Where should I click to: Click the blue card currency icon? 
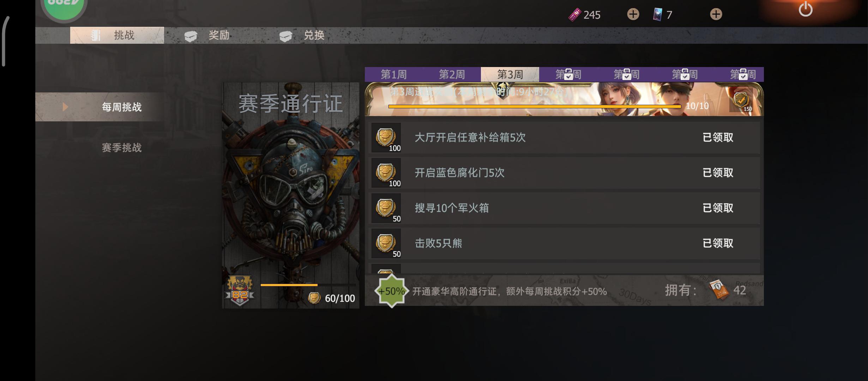(658, 14)
